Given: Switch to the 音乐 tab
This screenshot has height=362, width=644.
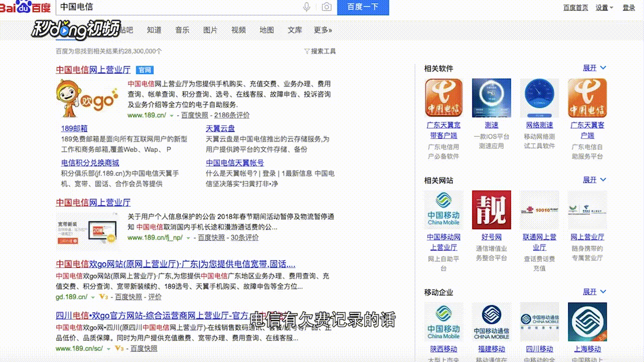Looking at the screenshot, I should pos(182,30).
